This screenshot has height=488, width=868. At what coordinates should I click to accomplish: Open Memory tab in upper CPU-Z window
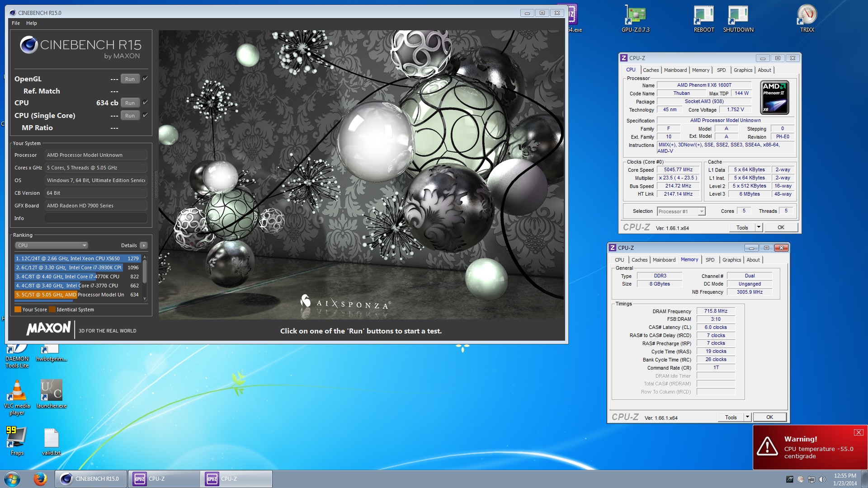click(700, 70)
